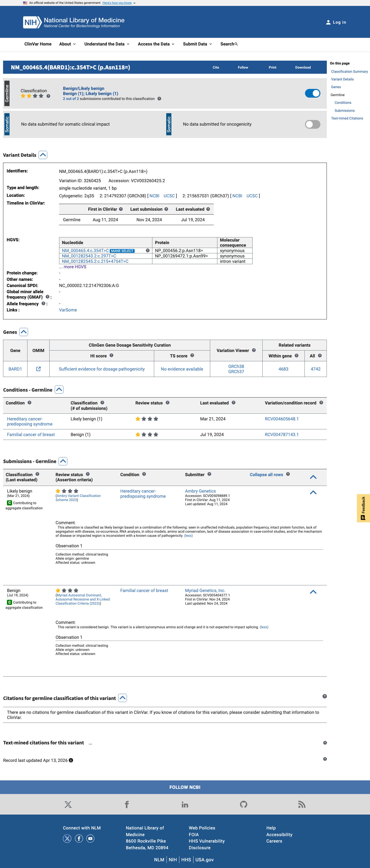Click help icon next to HI score

tap(112, 355)
